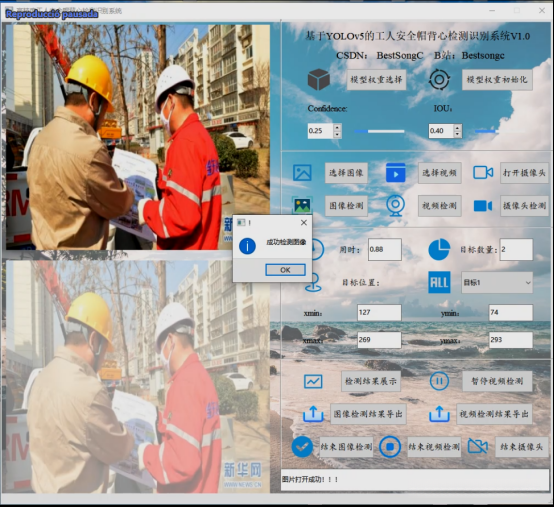This screenshot has height=507, width=554.
Task: Click 模型权重选择 button
Action: (376, 79)
